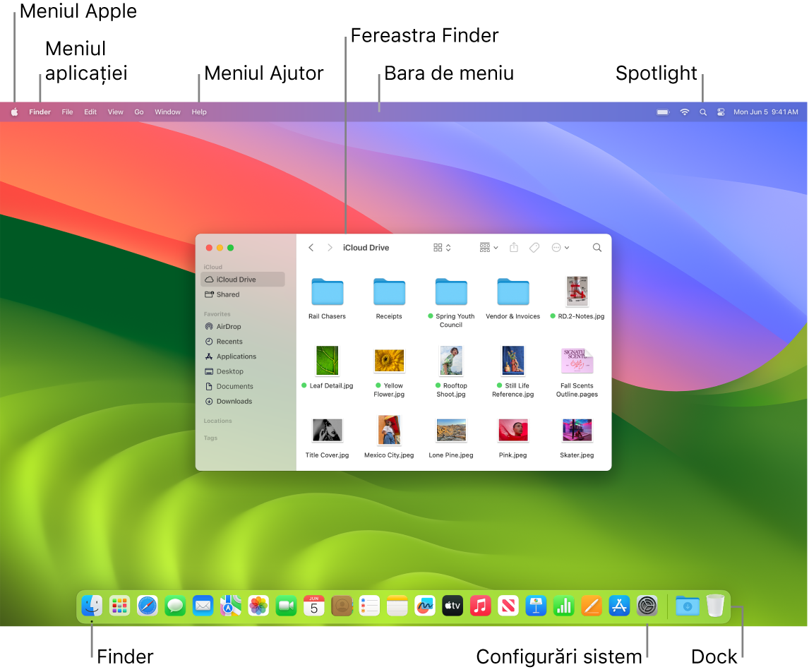Open the Rooftop Shoot.jpg thumbnail

coord(451,361)
